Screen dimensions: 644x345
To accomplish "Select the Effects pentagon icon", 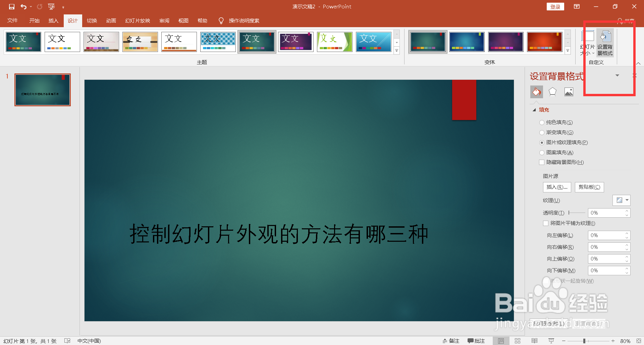I will tap(552, 92).
